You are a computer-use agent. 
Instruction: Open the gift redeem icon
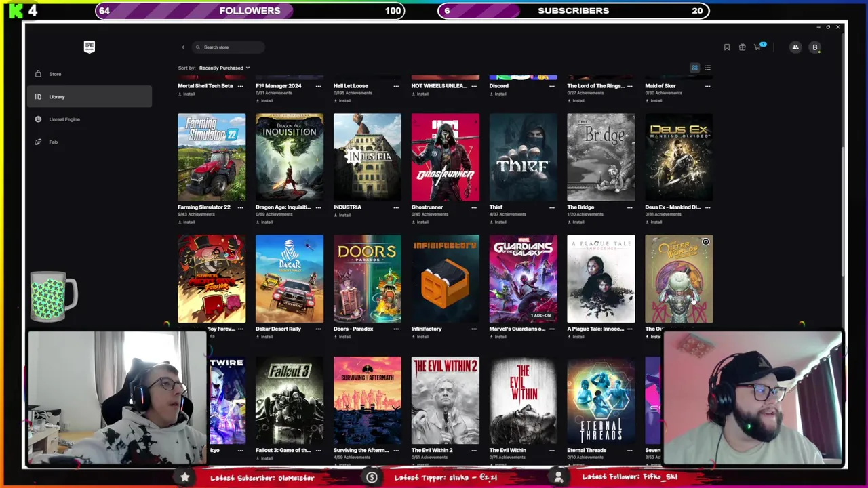pyautogui.click(x=742, y=47)
